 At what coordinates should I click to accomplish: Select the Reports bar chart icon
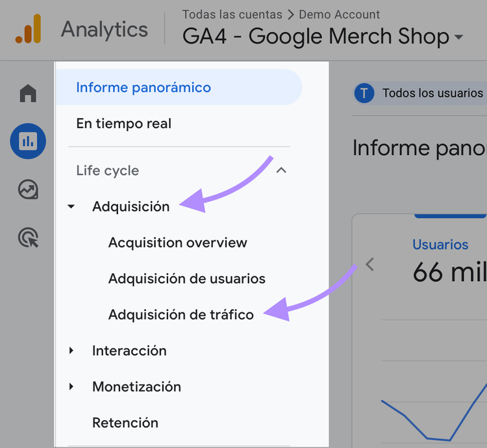coord(28,142)
